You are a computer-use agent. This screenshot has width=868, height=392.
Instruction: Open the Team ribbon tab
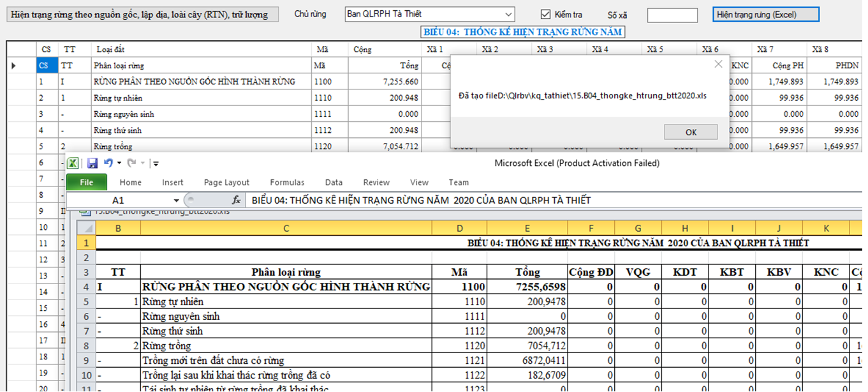[459, 183]
